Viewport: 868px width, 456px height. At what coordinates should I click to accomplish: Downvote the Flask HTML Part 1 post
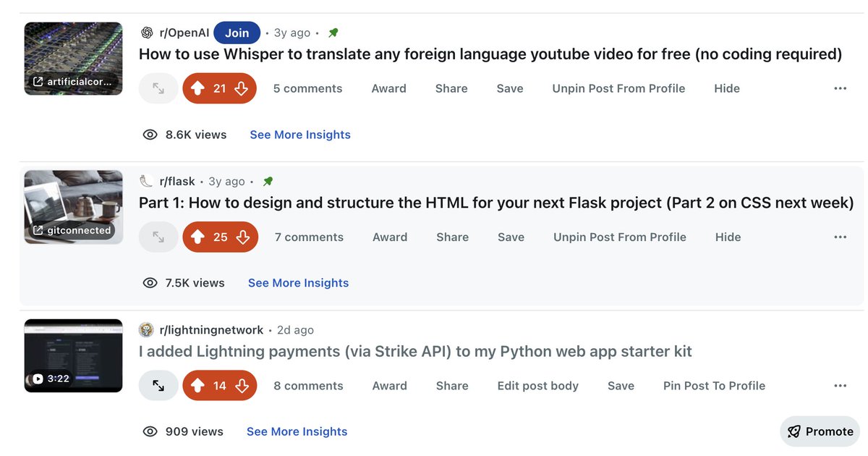(243, 237)
